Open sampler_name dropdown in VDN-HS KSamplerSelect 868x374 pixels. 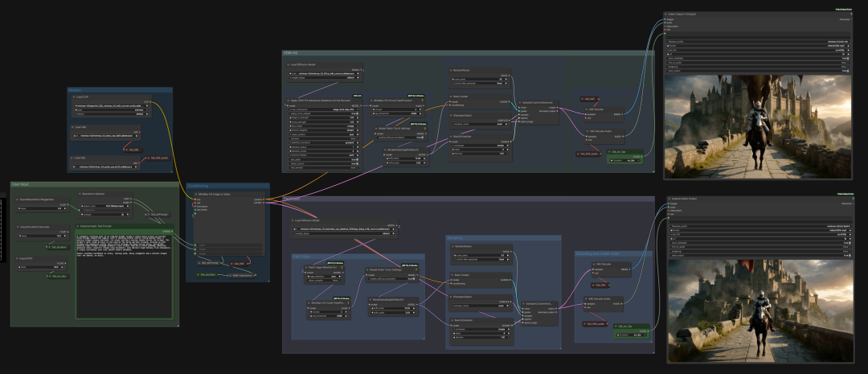[x=480, y=124]
